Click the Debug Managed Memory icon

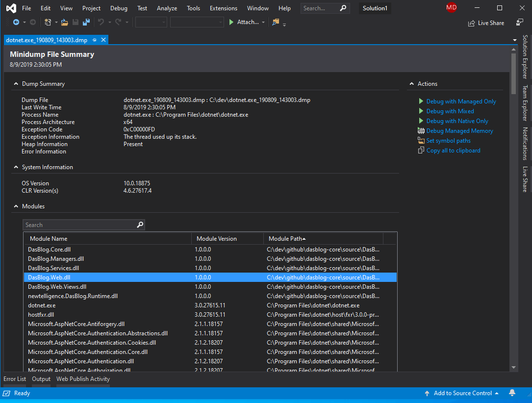[x=422, y=130]
